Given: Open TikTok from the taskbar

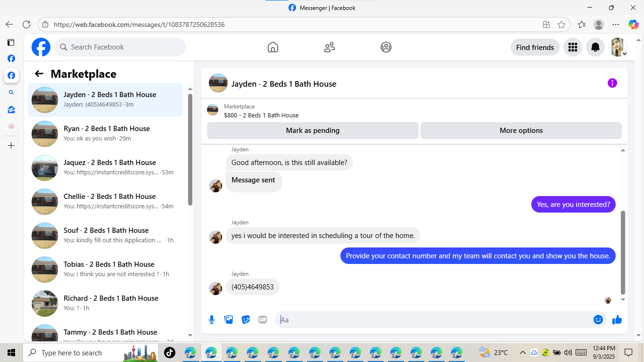Looking at the screenshot, I should pos(170,353).
